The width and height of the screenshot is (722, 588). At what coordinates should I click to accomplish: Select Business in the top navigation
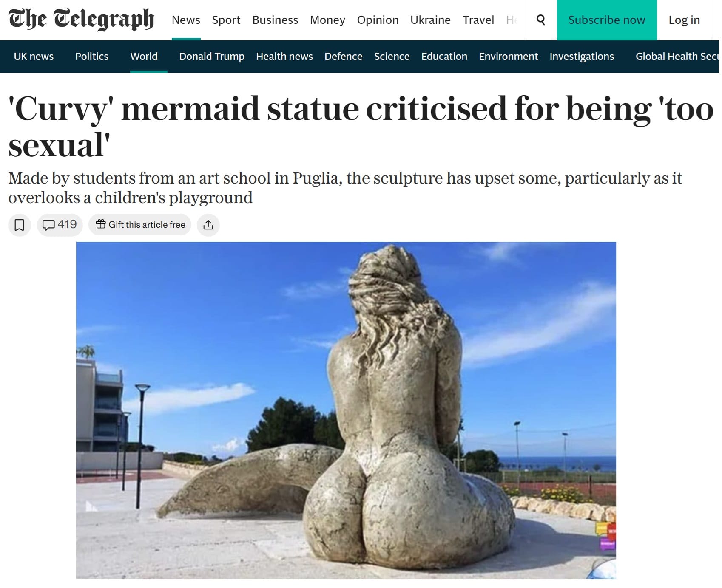pyautogui.click(x=275, y=20)
